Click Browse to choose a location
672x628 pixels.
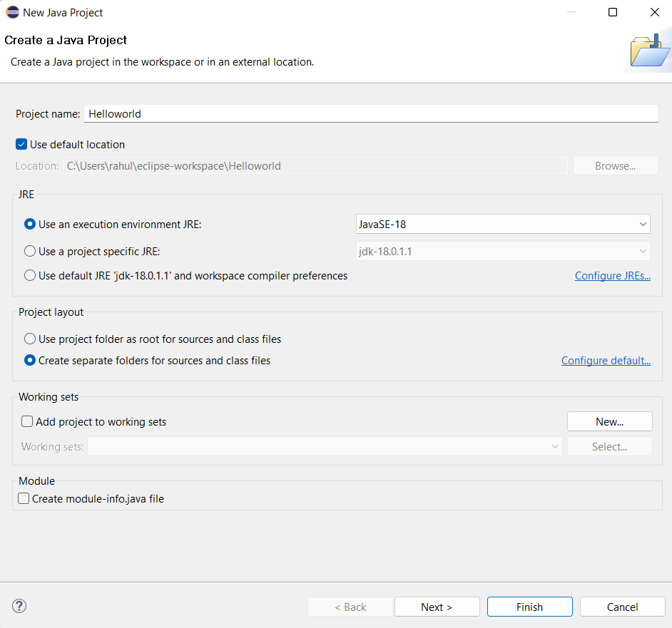click(615, 165)
